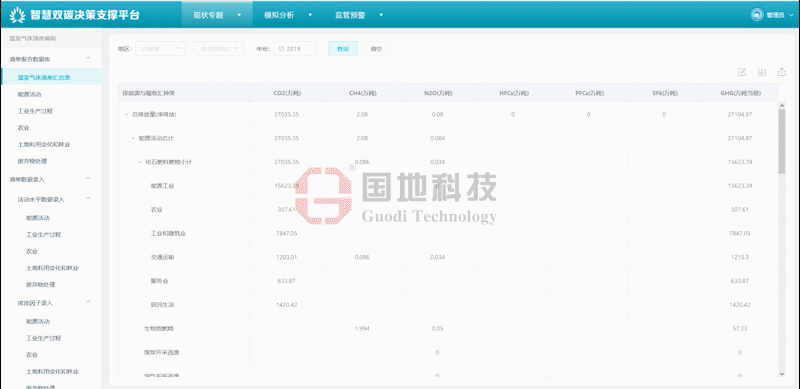Collapse the 清单报告数据库 sidebar section
800x389 pixels.
[88, 59]
